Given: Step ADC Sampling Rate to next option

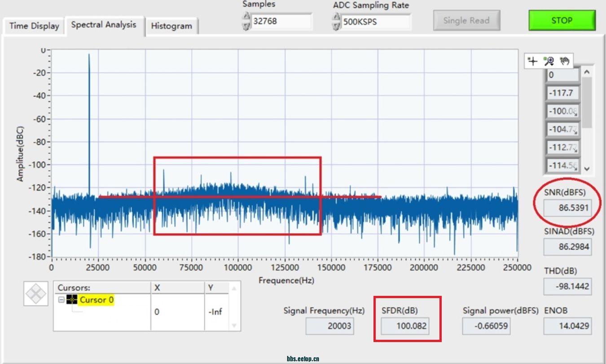Looking at the screenshot, I should click(x=336, y=17).
